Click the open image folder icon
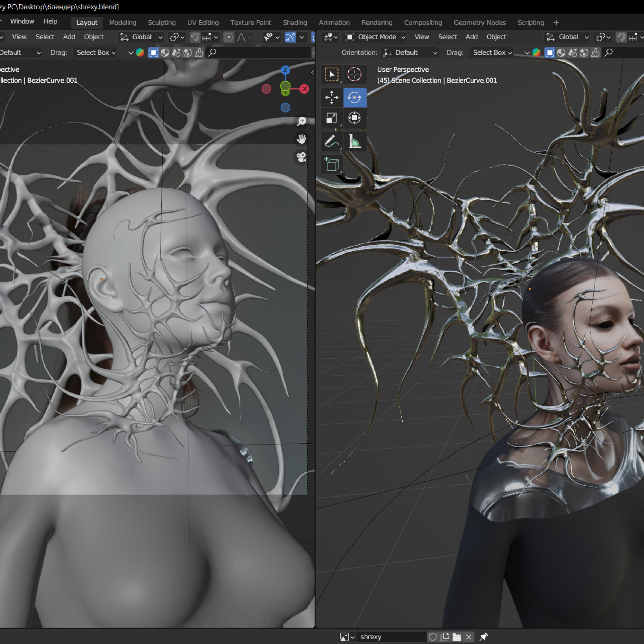This screenshot has width=644, height=644. [x=457, y=637]
